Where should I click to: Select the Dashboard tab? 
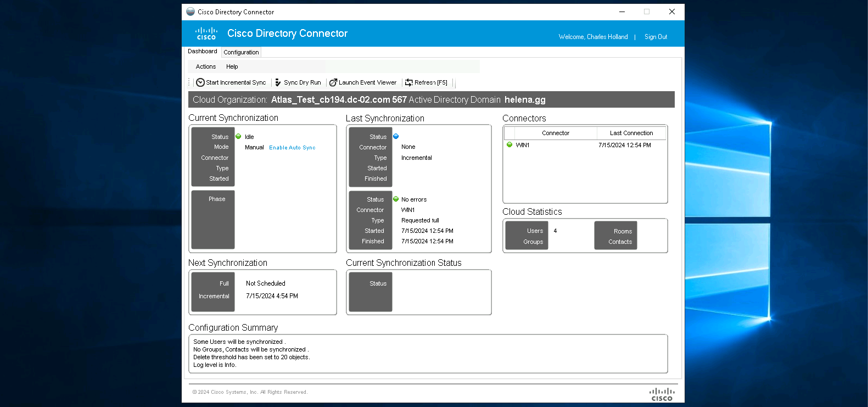(x=202, y=51)
